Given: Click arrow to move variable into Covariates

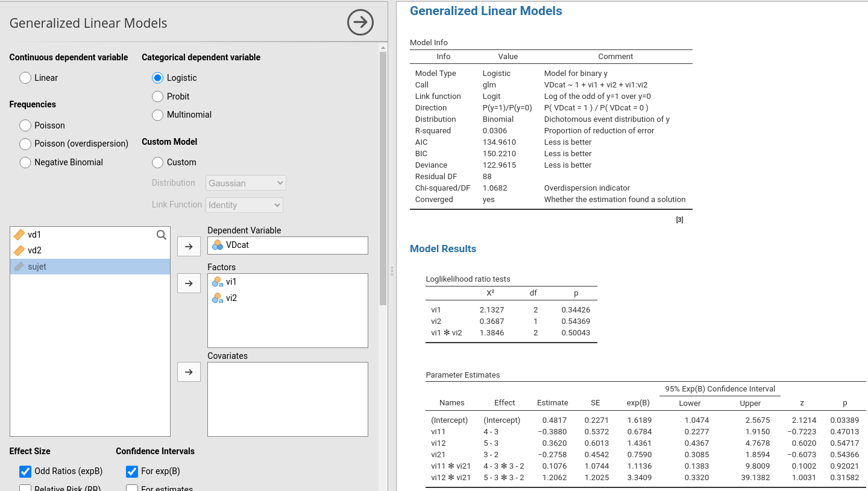Looking at the screenshot, I should (189, 372).
